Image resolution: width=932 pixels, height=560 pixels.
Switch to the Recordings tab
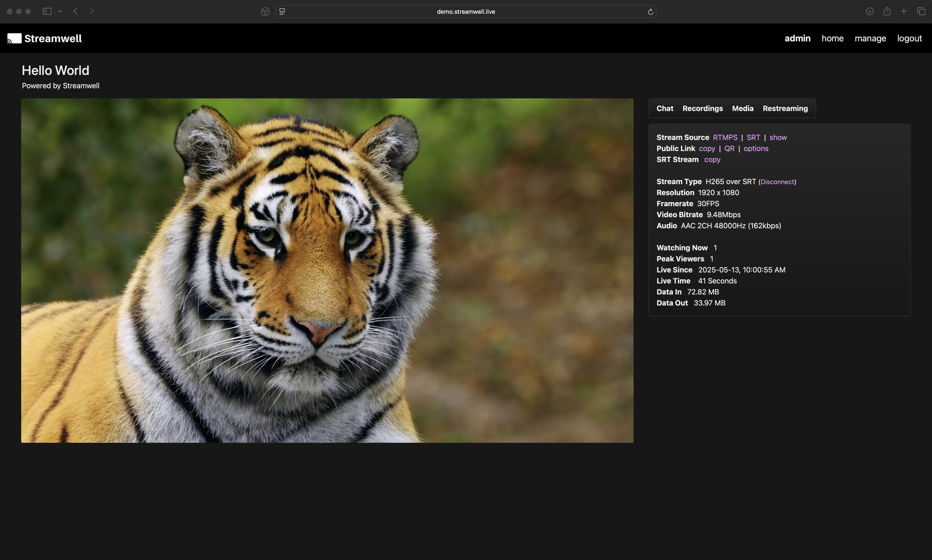tap(702, 108)
